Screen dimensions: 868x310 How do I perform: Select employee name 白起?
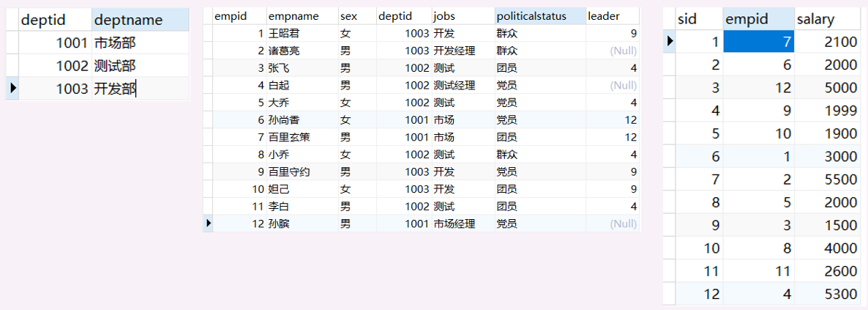[x=302, y=86]
